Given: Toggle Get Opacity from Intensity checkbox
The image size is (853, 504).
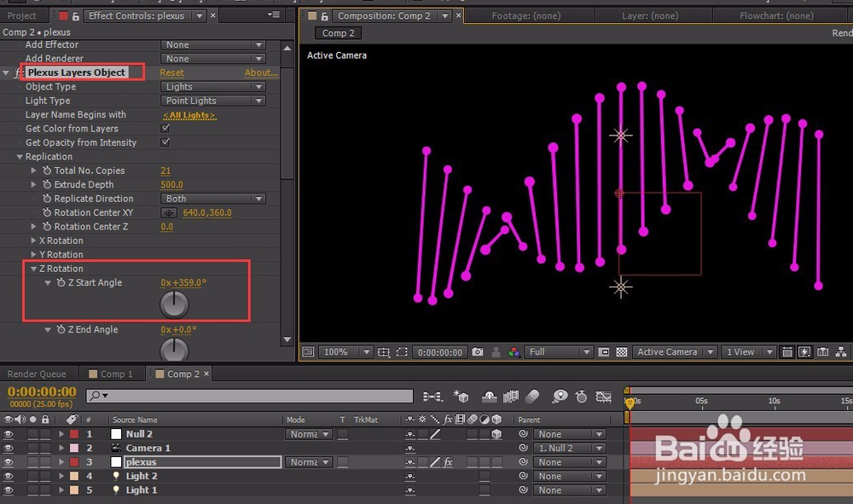Looking at the screenshot, I should [x=165, y=142].
